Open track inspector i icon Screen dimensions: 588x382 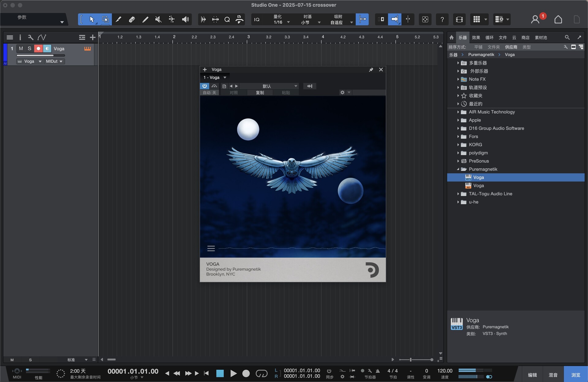tap(20, 37)
